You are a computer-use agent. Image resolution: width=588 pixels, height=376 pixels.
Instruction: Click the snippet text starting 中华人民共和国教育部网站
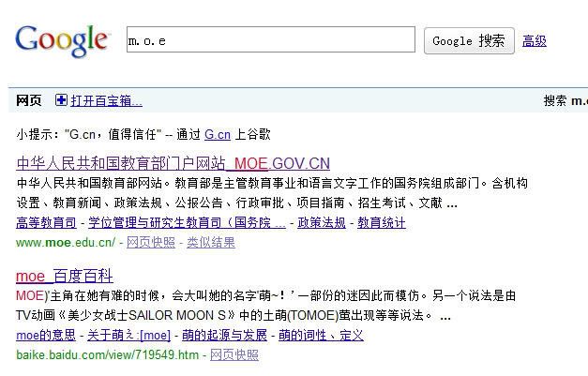click(x=272, y=193)
